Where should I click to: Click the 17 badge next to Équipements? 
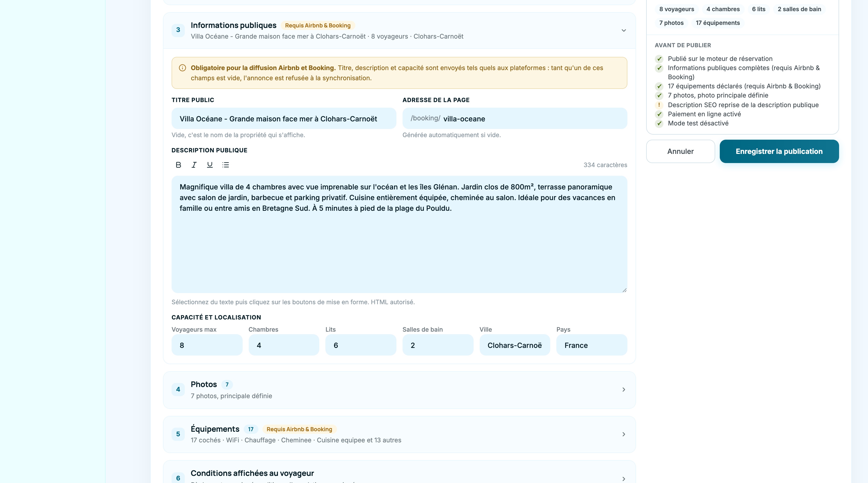[251, 429]
